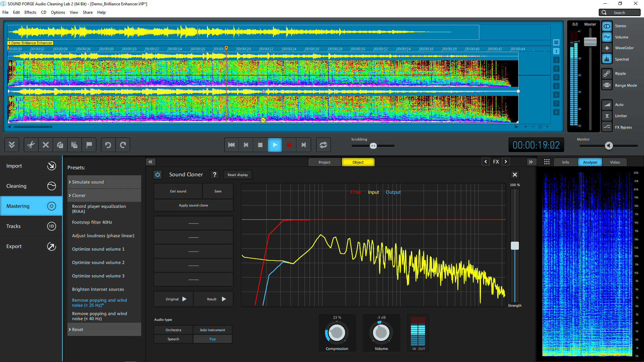Viewport: 644px width, 362px height.
Task: Toggle Range Mode
Action: (x=607, y=85)
